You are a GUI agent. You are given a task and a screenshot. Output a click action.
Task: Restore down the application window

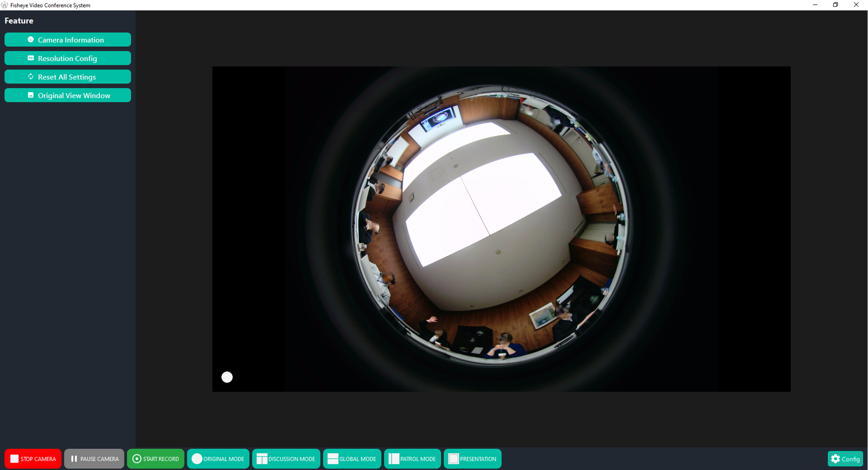click(835, 5)
